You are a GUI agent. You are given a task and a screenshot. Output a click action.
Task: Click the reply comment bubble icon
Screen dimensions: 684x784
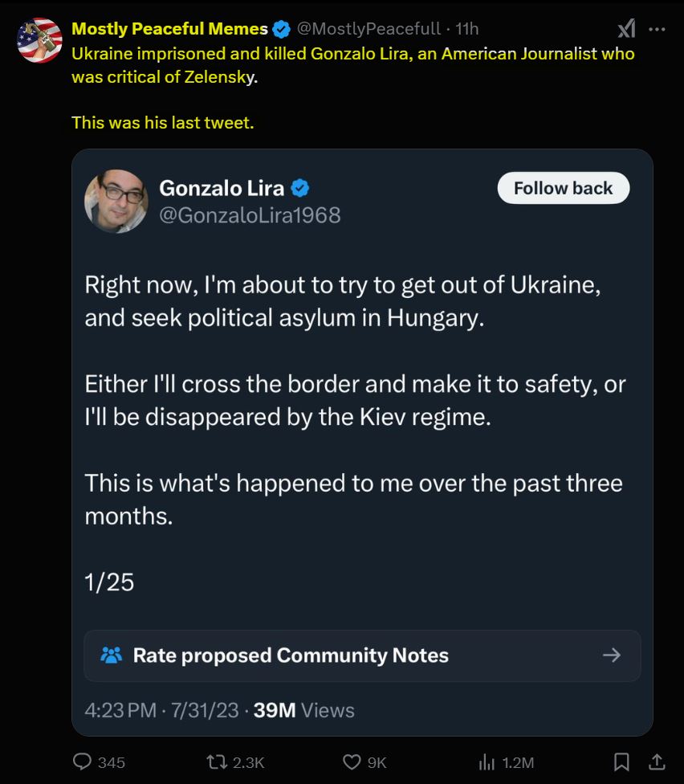[83, 762]
